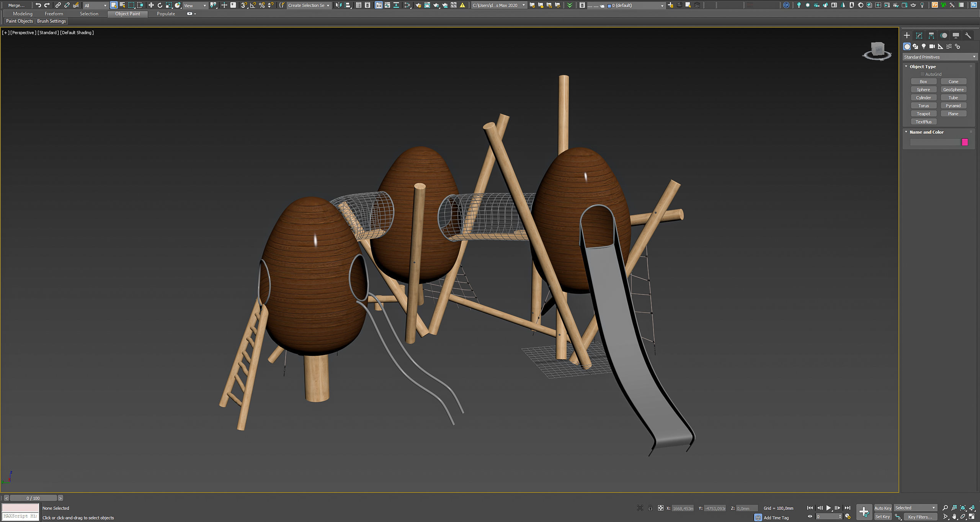Click the orange FP plugin icon
Screen dimensions: 980x522
pyautogui.click(x=935, y=5)
